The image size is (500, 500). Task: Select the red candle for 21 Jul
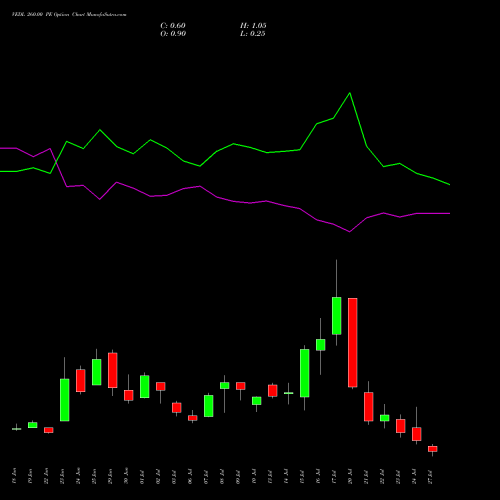[369, 407]
